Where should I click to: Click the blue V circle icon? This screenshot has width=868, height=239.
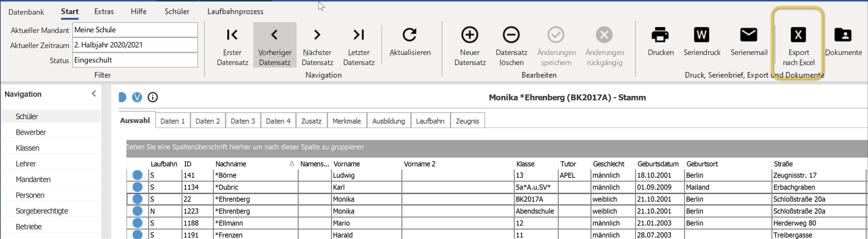(x=137, y=97)
